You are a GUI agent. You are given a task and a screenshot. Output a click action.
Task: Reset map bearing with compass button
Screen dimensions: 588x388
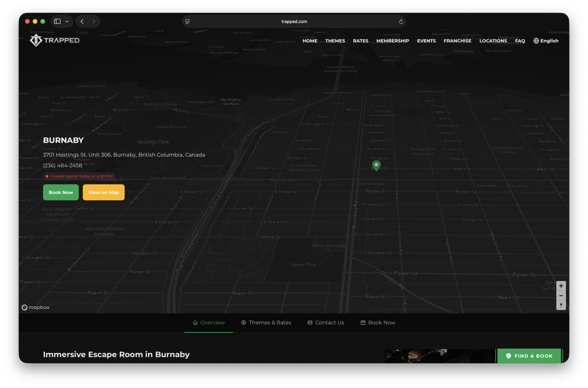click(561, 305)
